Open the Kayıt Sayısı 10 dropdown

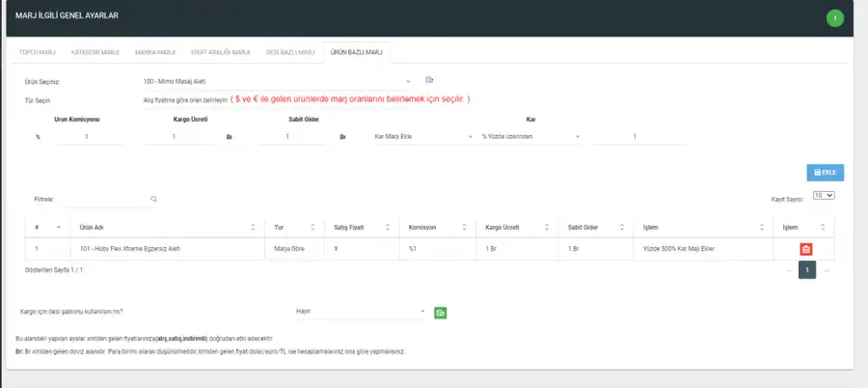tap(824, 196)
